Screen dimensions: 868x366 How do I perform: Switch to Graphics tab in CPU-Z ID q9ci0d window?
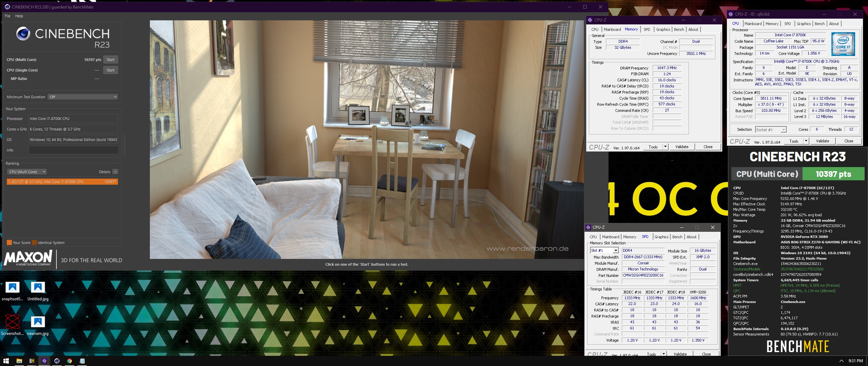804,24
